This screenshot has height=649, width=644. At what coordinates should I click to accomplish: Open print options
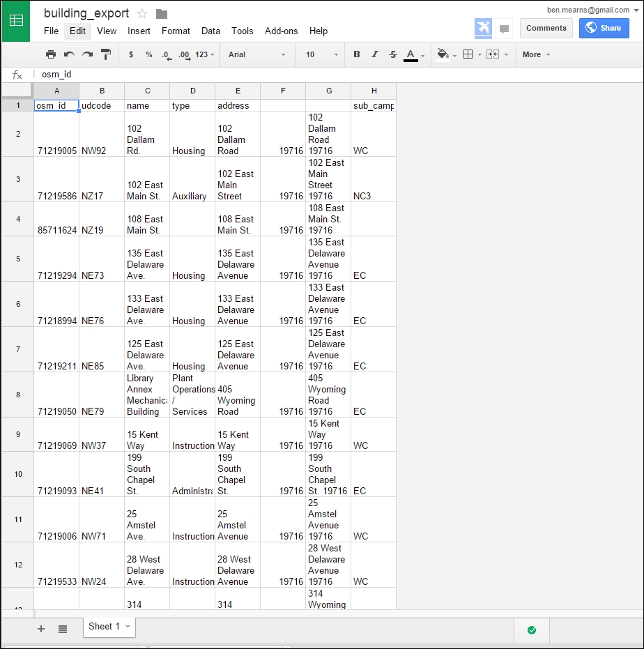(51, 54)
